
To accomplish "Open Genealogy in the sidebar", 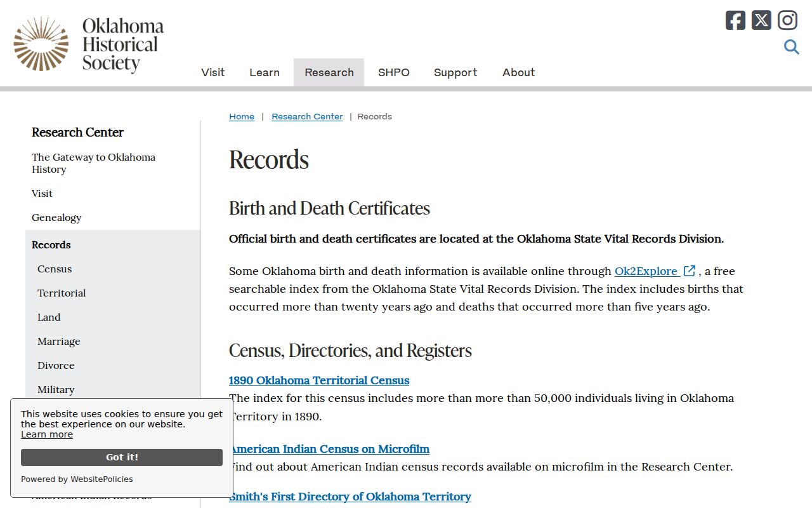I will coord(56,217).
